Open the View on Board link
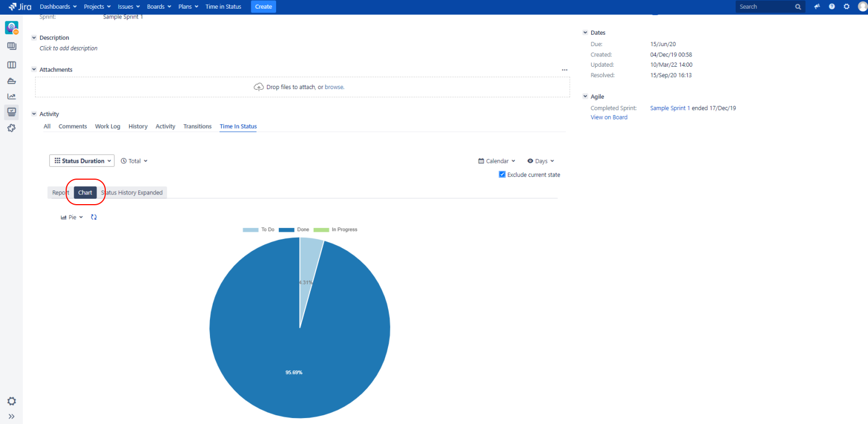The image size is (868, 424). click(x=609, y=117)
